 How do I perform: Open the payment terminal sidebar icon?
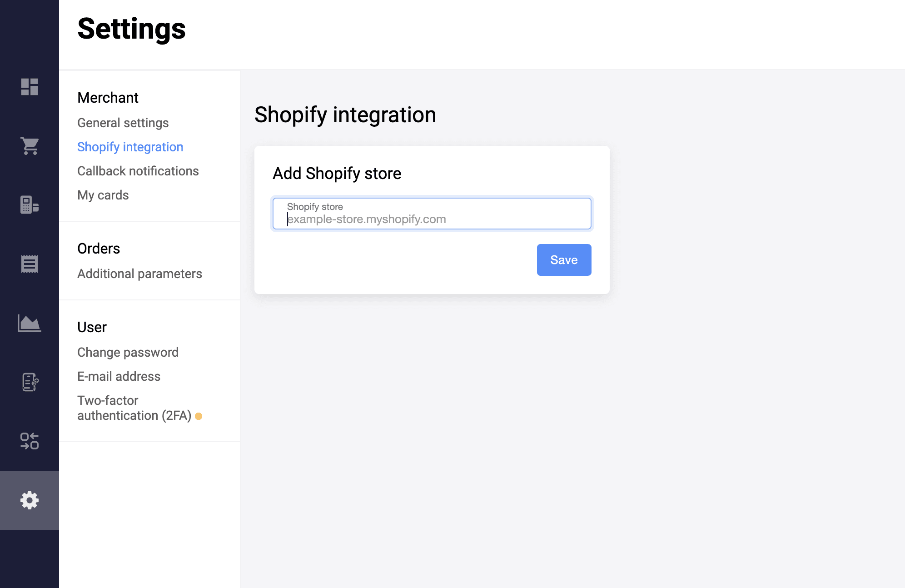click(x=30, y=205)
